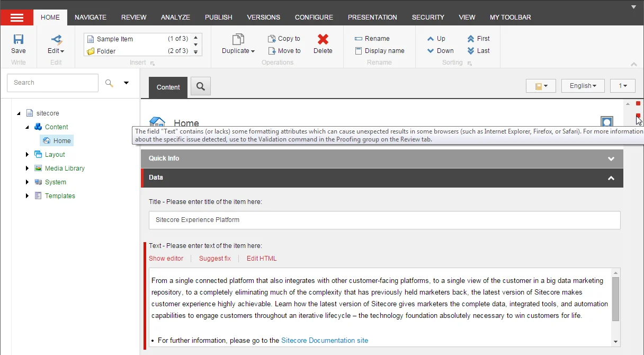Image resolution: width=644 pixels, height=355 pixels.
Task: Save the item with the Save button
Action: tap(19, 44)
